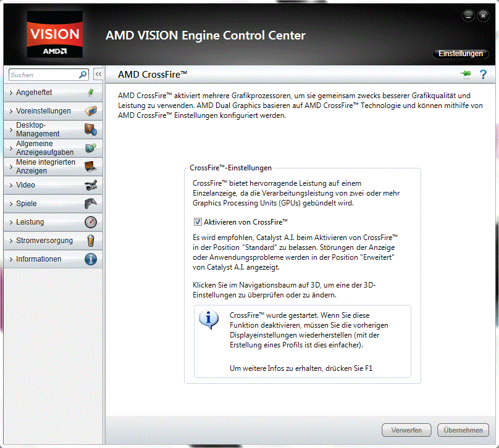Viewport: 499px width, 448px height.
Task: Collapse the sidebar with double-arrow button
Action: click(98, 75)
